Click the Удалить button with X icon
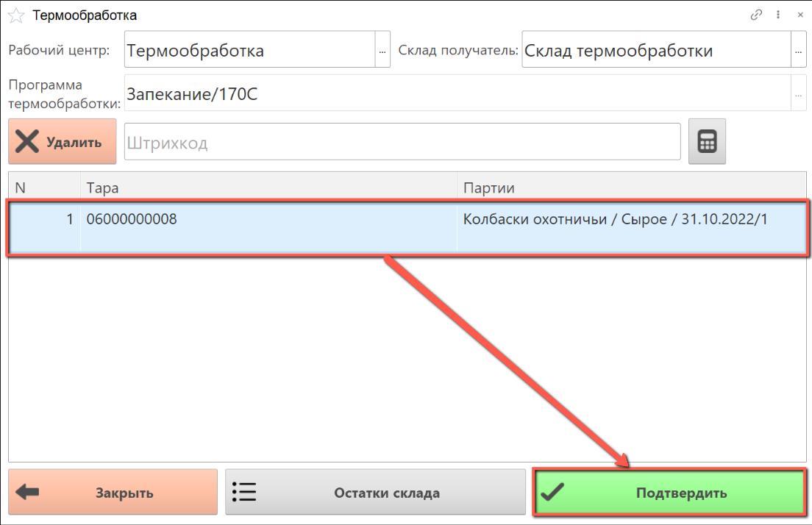812x525 pixels. point(63,142)
